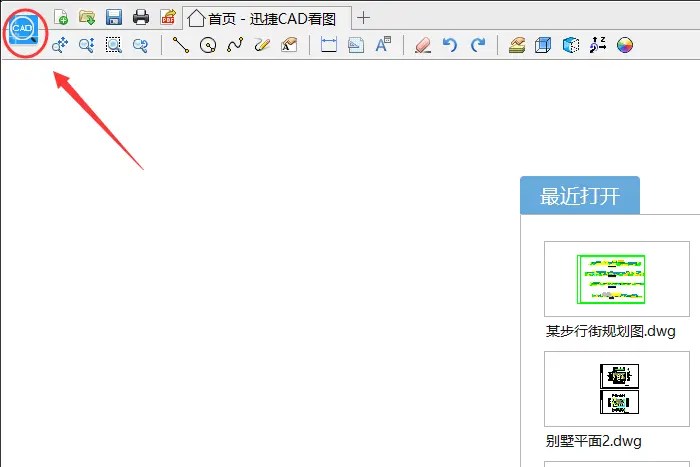The height and width of the screenshot is (467, 700).
Task: Click the zoom previous magnifier icon
Action: point(141,45)
